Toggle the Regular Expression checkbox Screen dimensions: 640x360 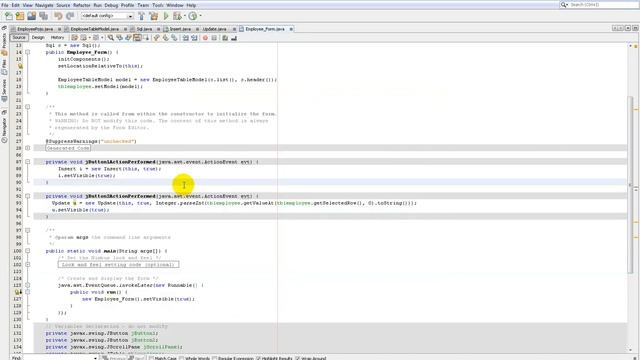tap(214, 358)
